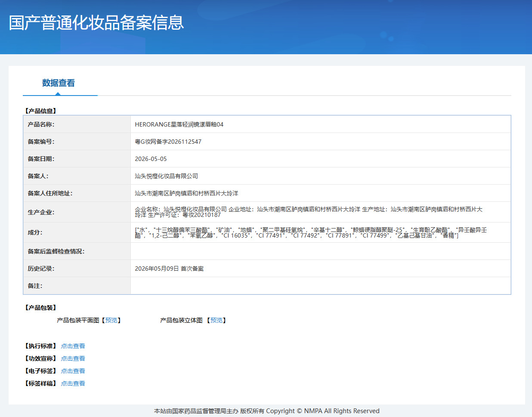Select the 成分 ingredients list text

pyautogui.click(x=311, y=232)
